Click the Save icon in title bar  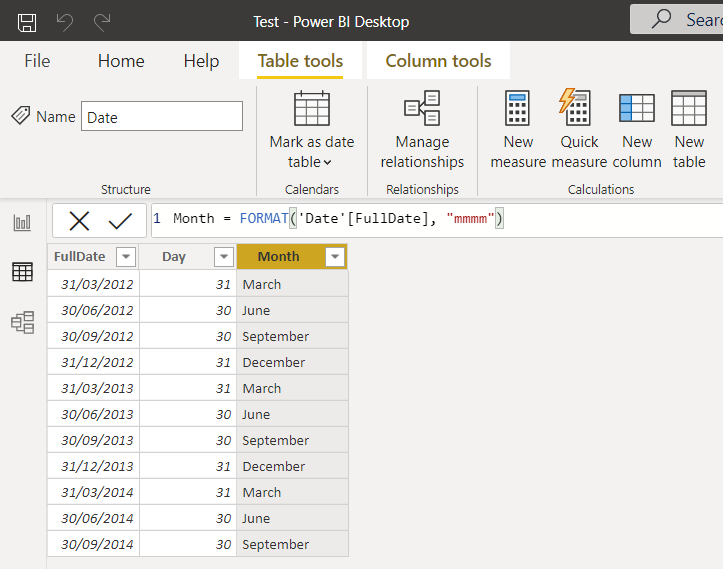point(27,21)
